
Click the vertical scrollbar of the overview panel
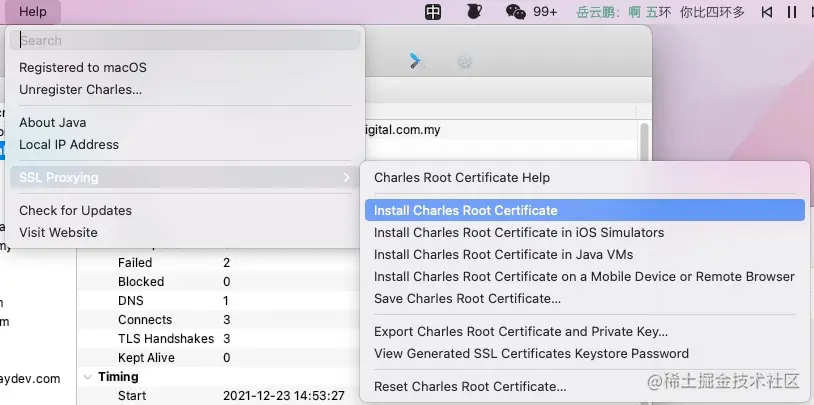(644, 140)
